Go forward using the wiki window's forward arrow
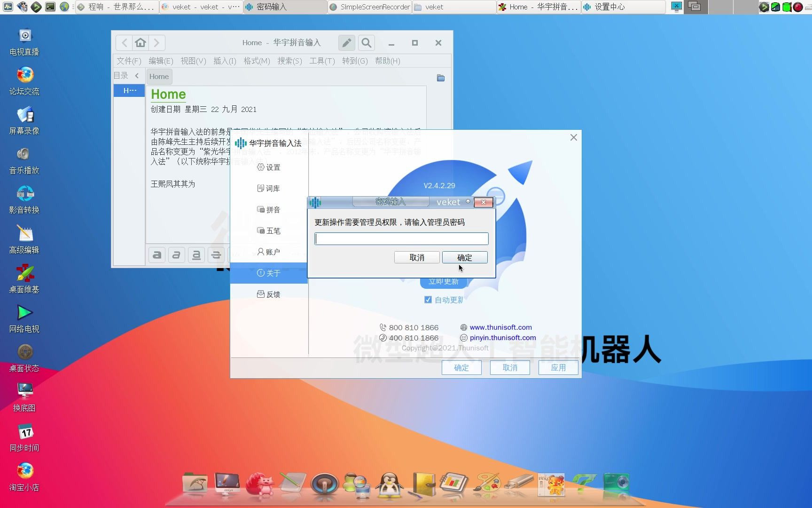Image resolution: width=812 pixels, height=508 pixels. tap(156, 43)
